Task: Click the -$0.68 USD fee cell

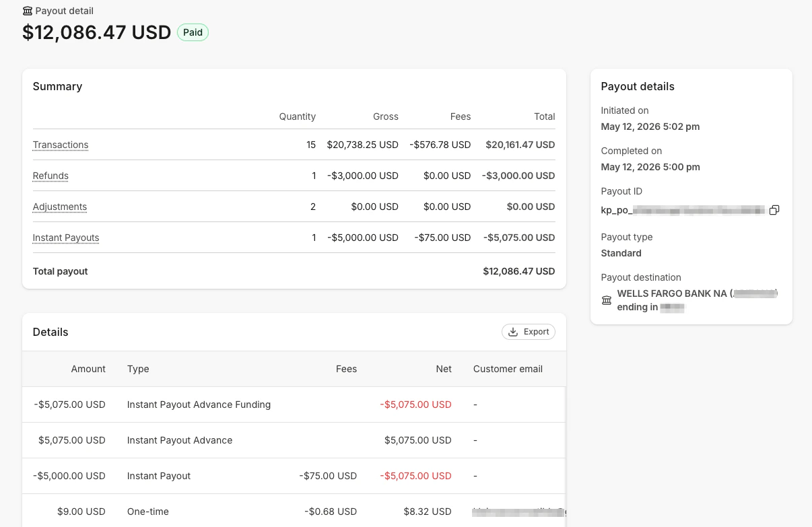Action: point(331,512)
